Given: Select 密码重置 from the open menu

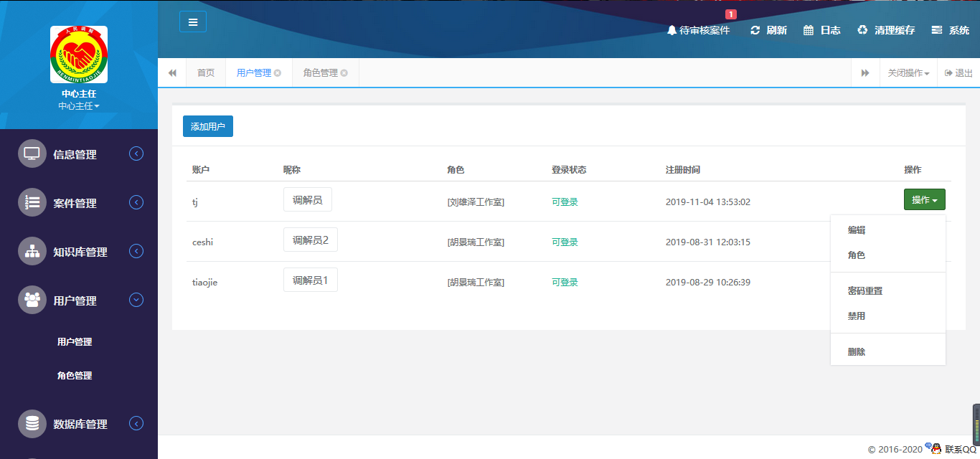Looking at the screenshot, I should (x=864, y=290).
